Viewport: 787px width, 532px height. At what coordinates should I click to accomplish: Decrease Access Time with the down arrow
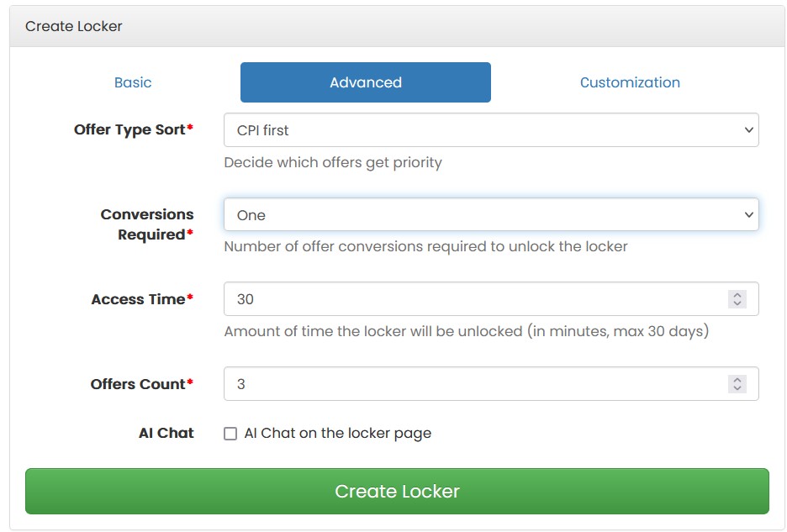(737, 303)
